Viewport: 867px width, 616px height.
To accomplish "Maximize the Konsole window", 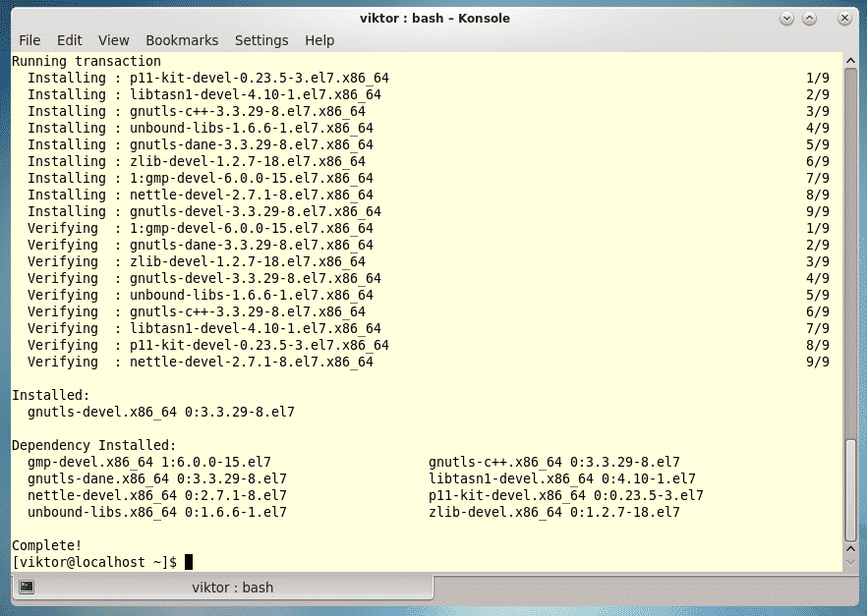I will click(x=810, y=19).
